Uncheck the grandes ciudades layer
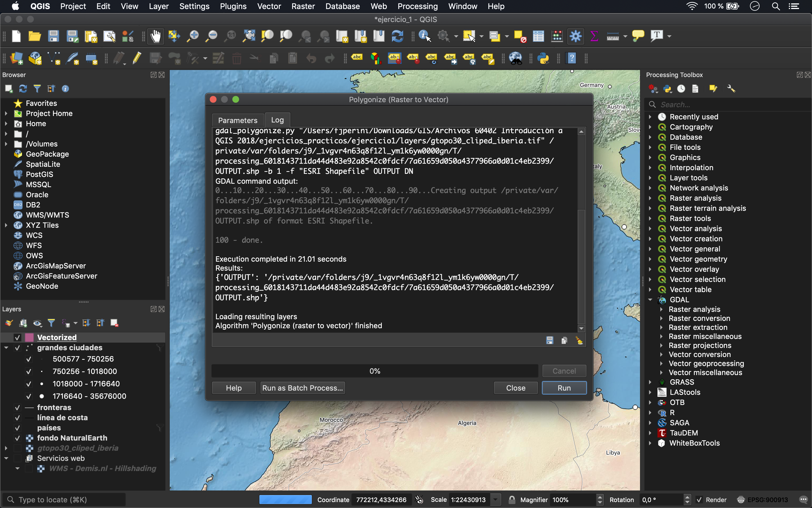The image size is (812, 508). [x=17, y=348]
